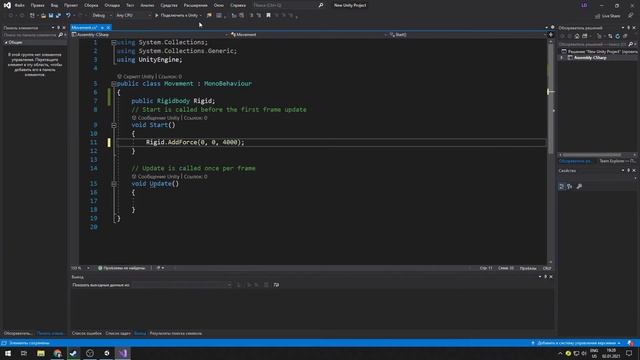Close the Movement.cs tab

108,27
